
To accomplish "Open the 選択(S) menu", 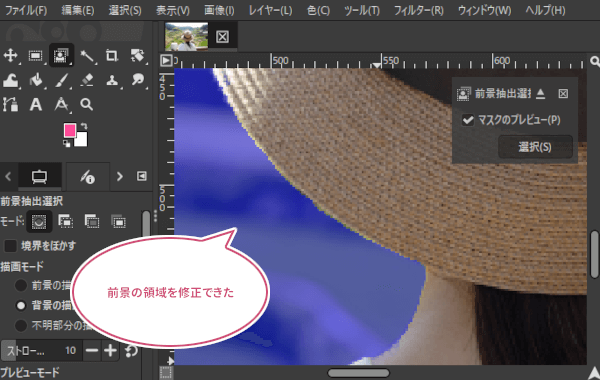I will tap(125, 10).
